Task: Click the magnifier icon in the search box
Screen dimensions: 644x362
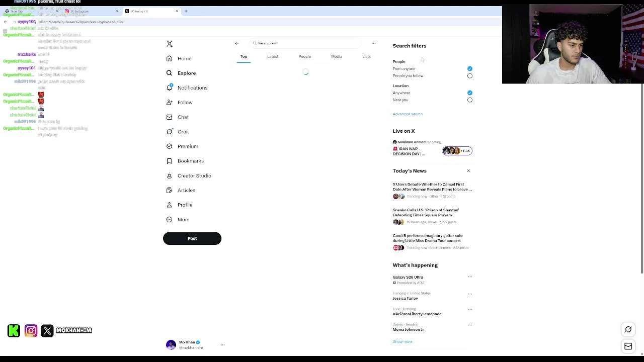Action: point(255,43)
